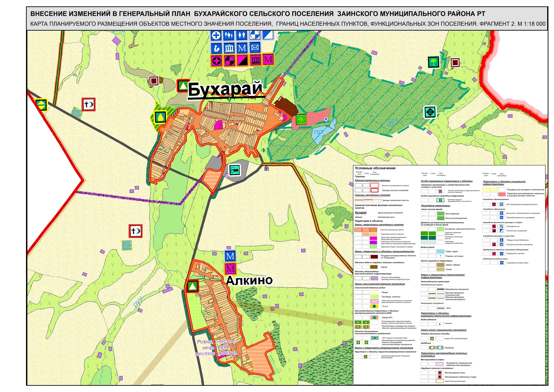This screenshot has width=554, height=392.
Task: Click the magenta administrative zone legend swatch
Action: tap(373, 238)
